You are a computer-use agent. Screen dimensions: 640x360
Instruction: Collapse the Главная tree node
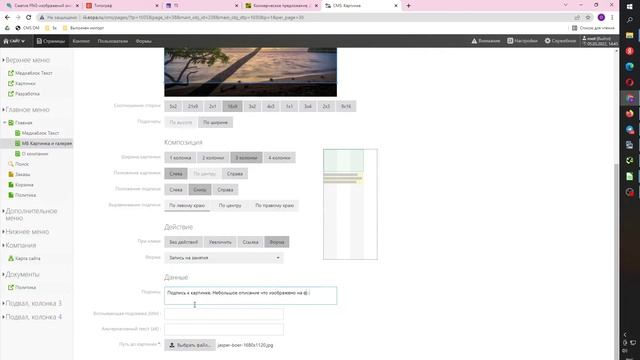click(4, 122)
